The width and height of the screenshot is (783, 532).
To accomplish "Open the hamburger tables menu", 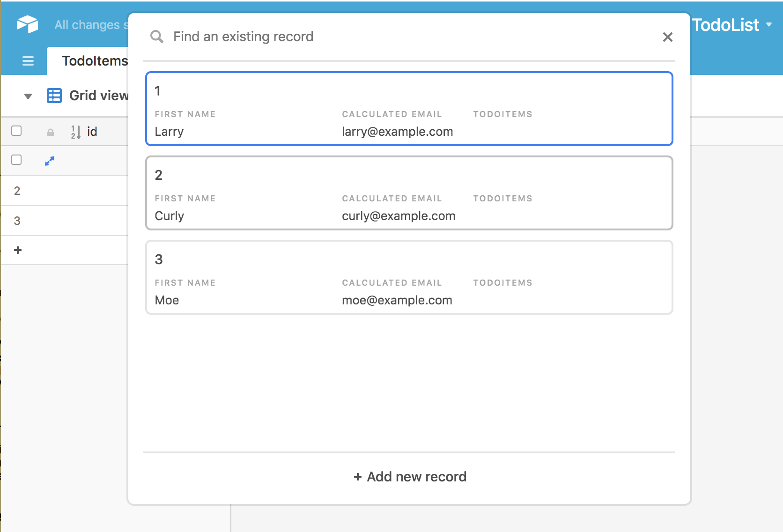I will 28,61.
